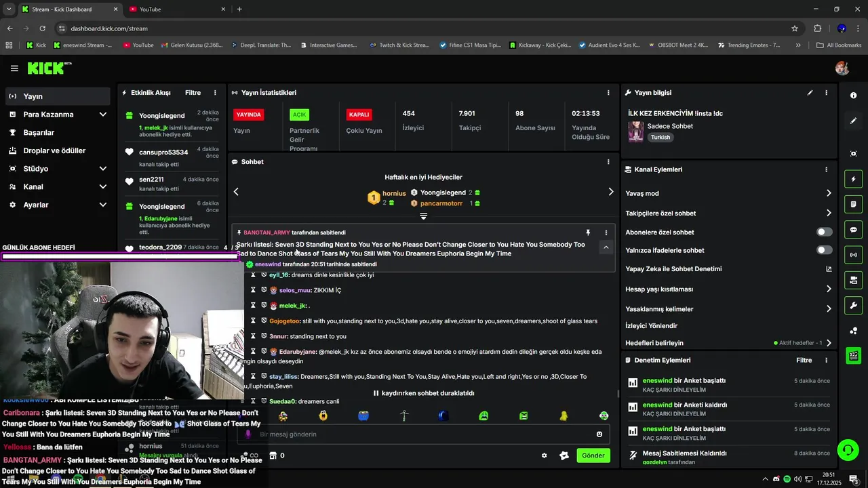Open Etkinlik Akışı Filtre dropdown
The width and height of the screenshot is (868, 488).
point(193,93)
